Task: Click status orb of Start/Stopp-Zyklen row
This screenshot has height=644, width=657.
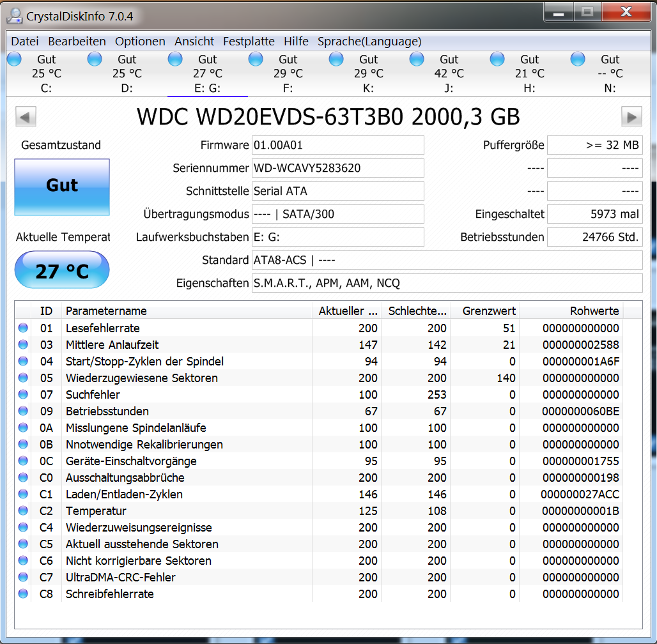Action: 23,361
